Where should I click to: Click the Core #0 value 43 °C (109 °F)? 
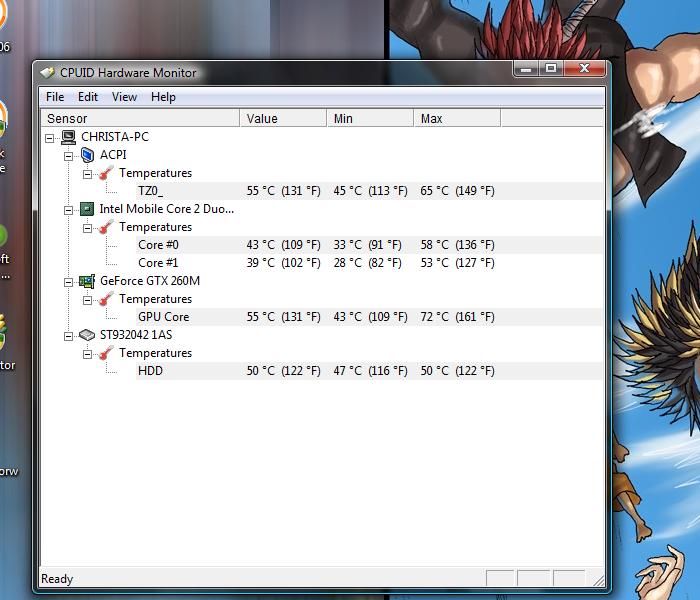coord(283,245)
